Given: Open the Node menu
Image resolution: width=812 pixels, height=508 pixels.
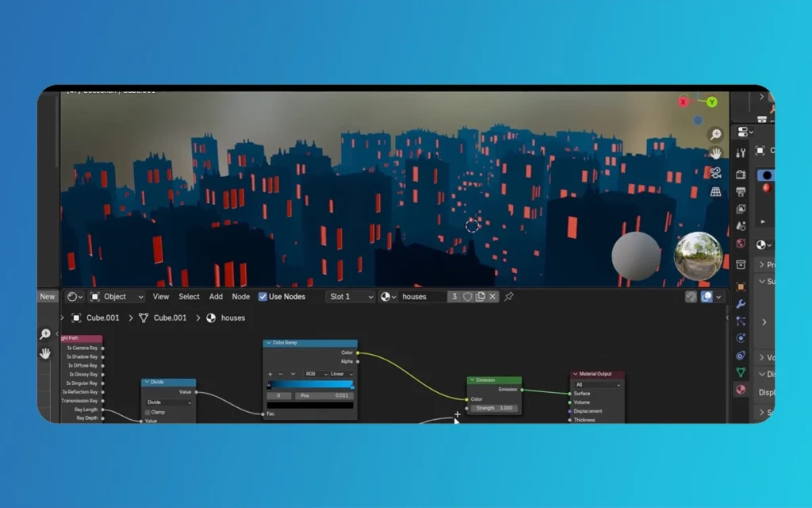Looking at the screenshot, I should coord(241,297).
